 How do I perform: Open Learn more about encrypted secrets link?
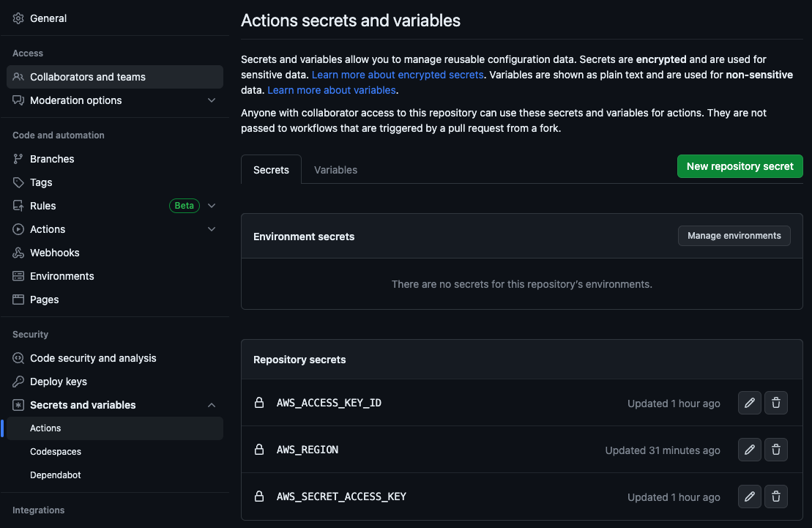click(x=398, y=75)
